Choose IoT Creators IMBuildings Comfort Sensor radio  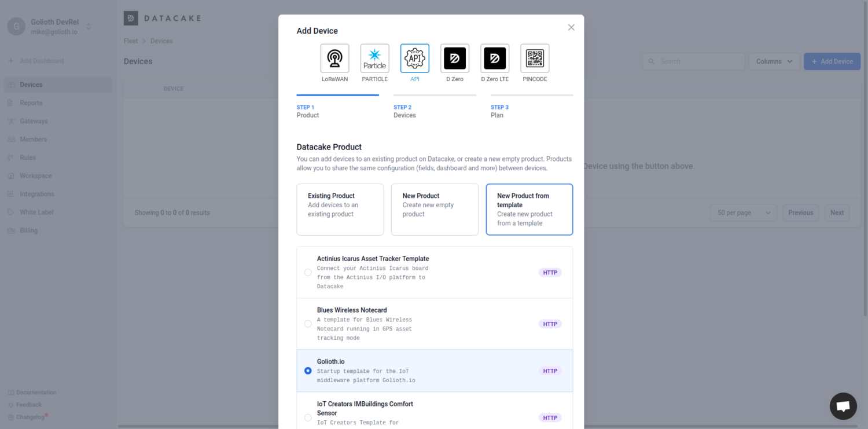(x=308, y=417)
